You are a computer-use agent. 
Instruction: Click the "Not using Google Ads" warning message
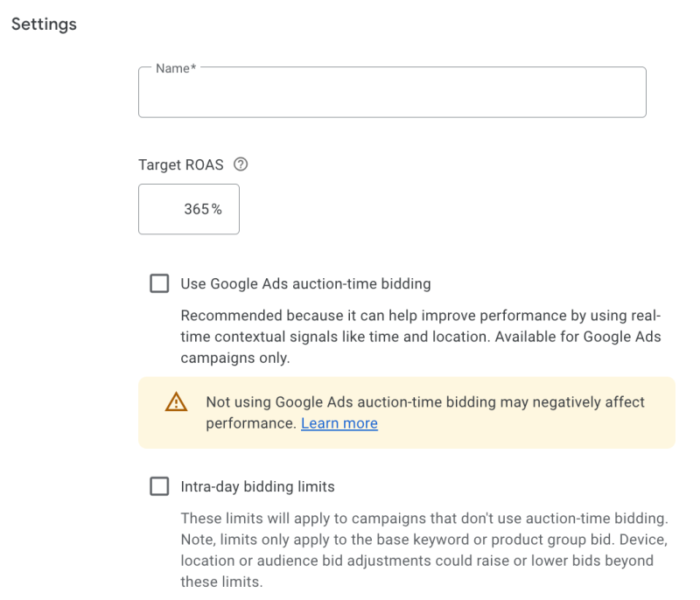pos(424,402)
